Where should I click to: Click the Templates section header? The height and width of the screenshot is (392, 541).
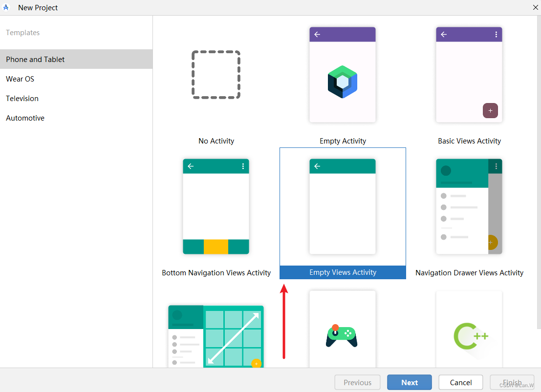(22, 32)
